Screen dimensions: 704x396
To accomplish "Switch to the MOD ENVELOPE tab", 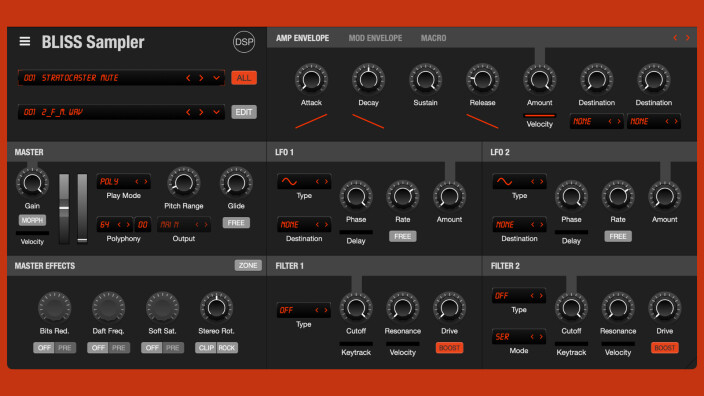I will pyautogui.click(x=375, y=38).
